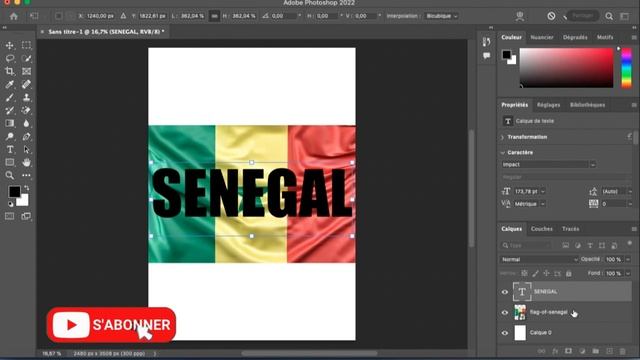Screen dimensions: 640x360
Task: Collapse the Caractère section
Action: (502, 152)
